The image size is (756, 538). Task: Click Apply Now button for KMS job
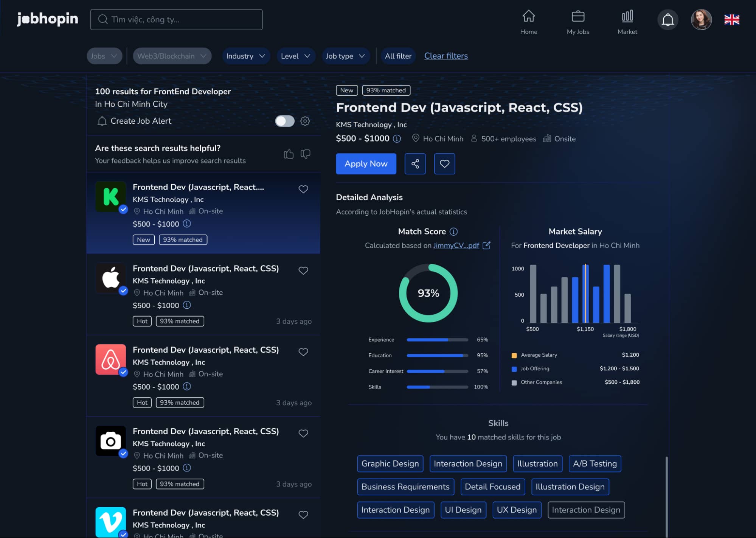(x=366, y=163)
